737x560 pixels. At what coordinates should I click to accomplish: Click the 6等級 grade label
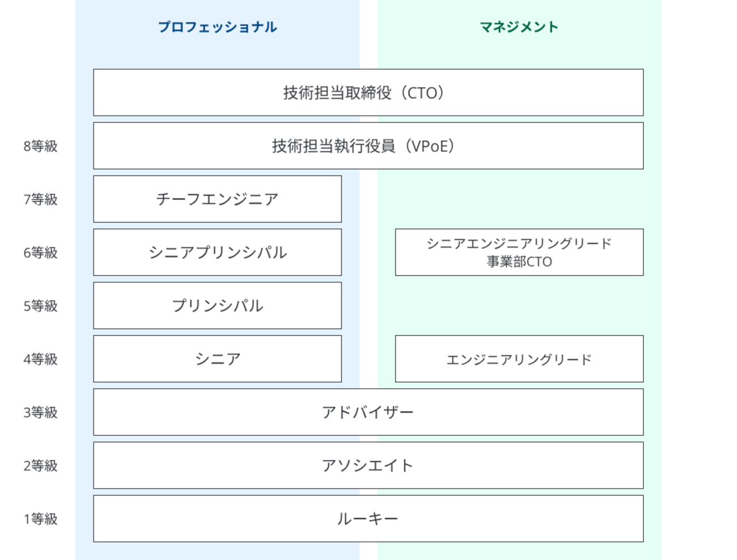[x=41, y=253]
